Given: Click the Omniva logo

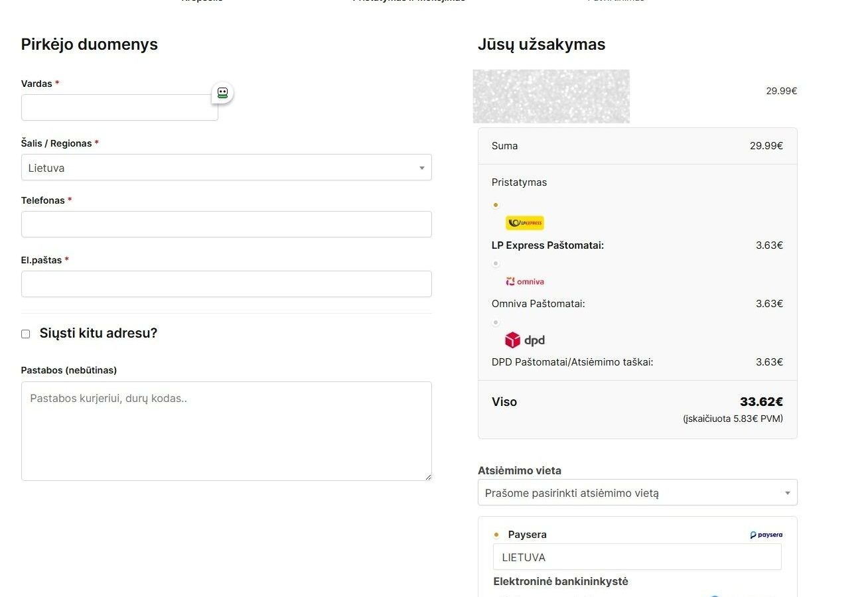Looking at the screenshot, I should tap(524, 281).
